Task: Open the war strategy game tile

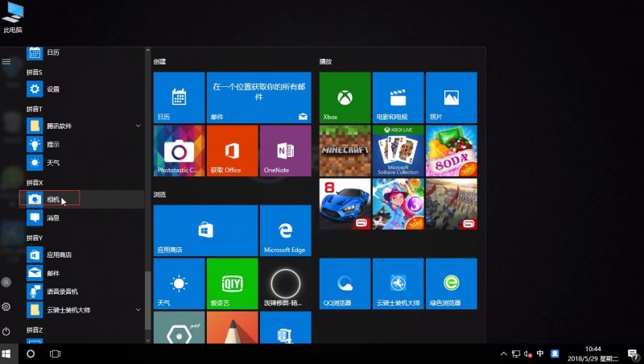Action: point(452,204)
